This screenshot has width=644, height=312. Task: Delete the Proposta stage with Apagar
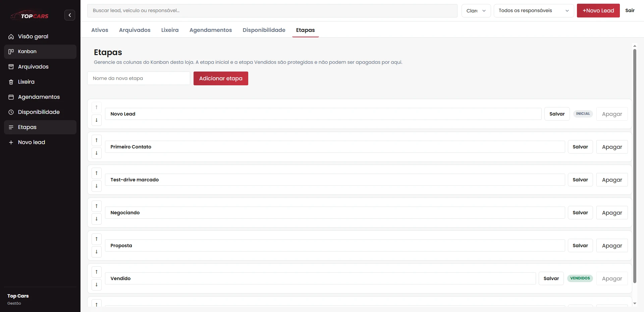[612, 246]
